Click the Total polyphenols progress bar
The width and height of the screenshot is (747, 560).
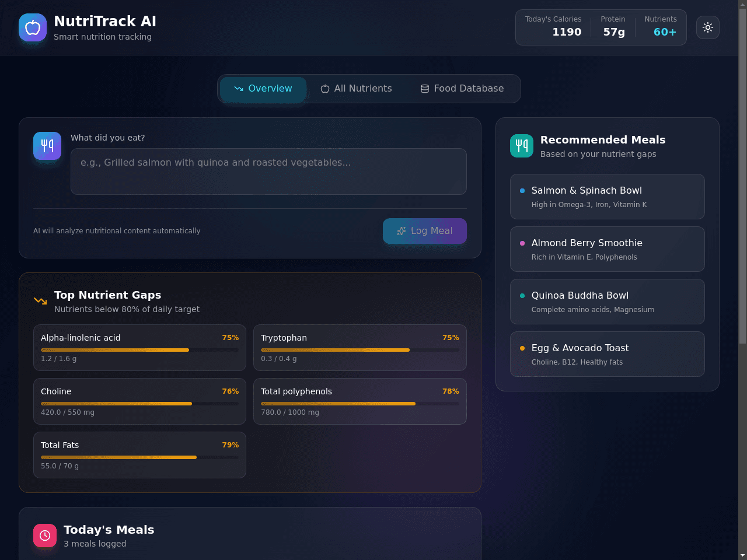[360, 404]
